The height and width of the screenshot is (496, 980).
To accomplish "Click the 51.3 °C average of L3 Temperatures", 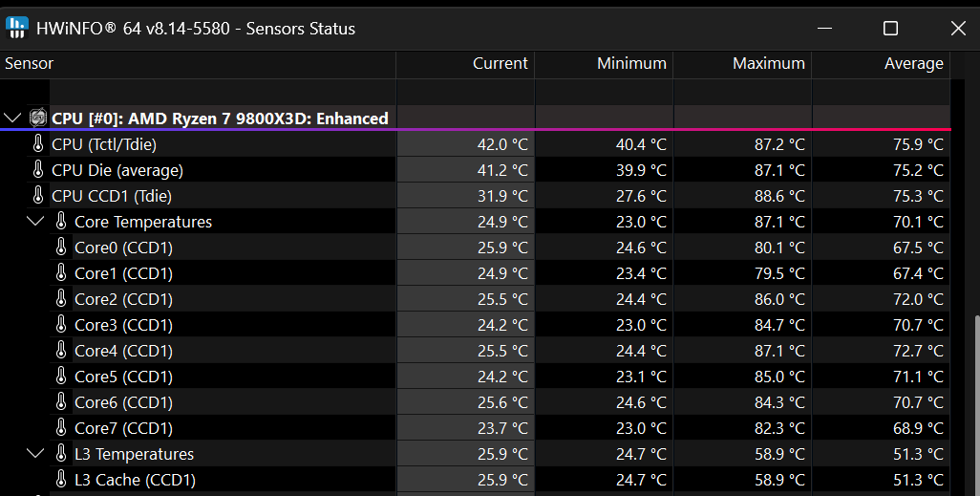I will pyautogui.click(x=918, y=454).
